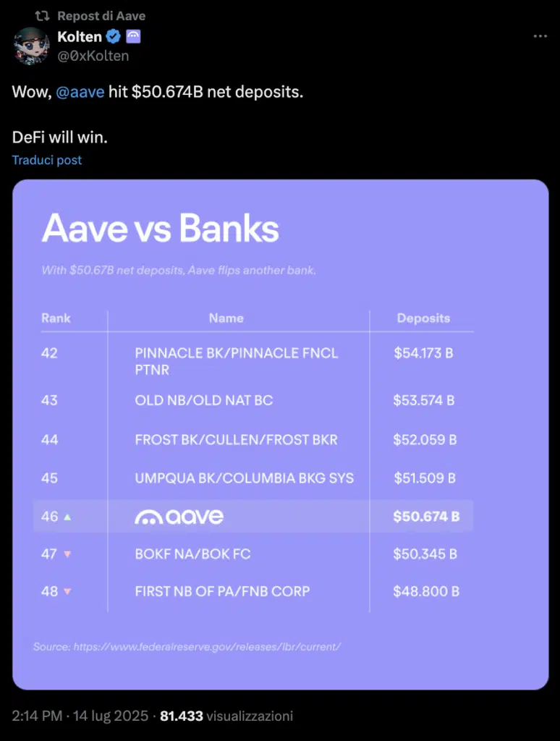Screen dimensions: 560x741
Task: Click the red down arrow at rank 48
Action: coord(67,592)
